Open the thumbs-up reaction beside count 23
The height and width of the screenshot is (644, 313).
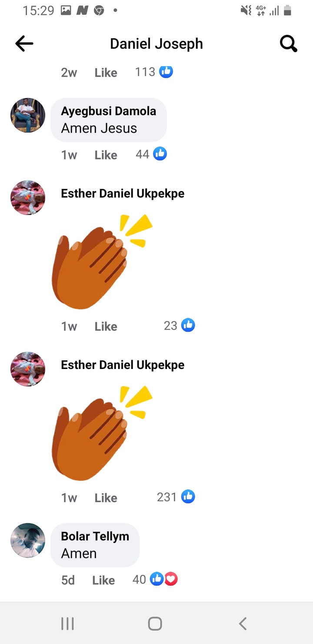click(188, 325)
